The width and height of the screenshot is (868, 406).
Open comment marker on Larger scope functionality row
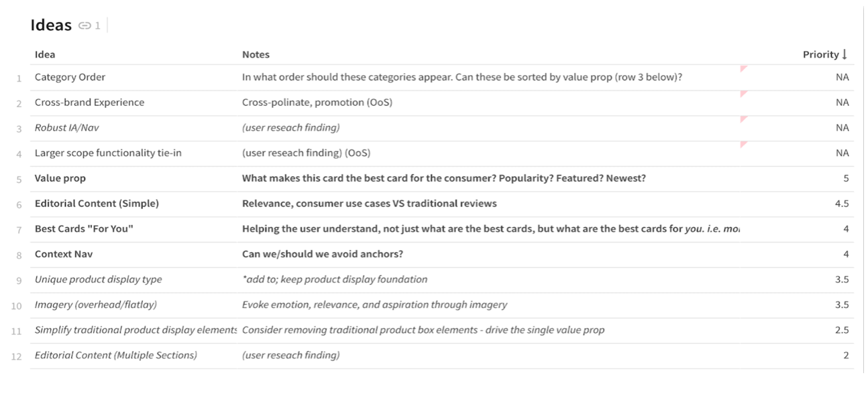pyautogui.click(x=743, y=145)
